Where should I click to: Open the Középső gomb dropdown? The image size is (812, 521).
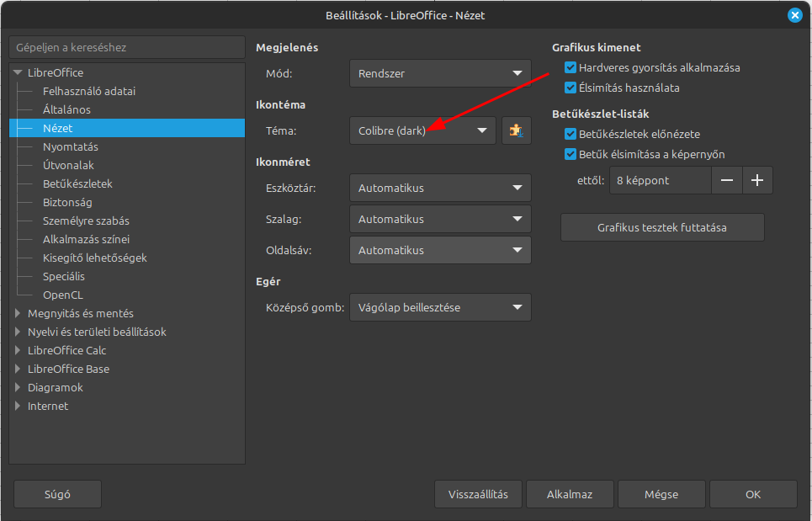coord(440,307)
